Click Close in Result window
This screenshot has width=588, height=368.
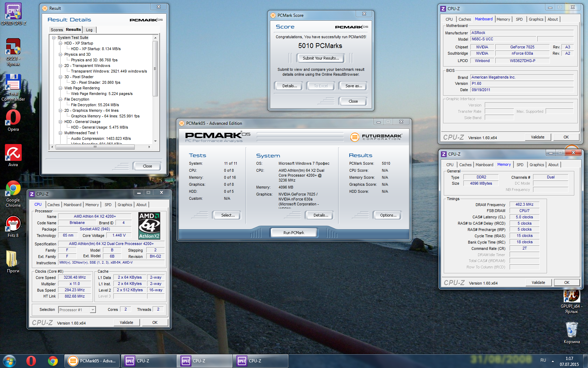coord(147,166)
